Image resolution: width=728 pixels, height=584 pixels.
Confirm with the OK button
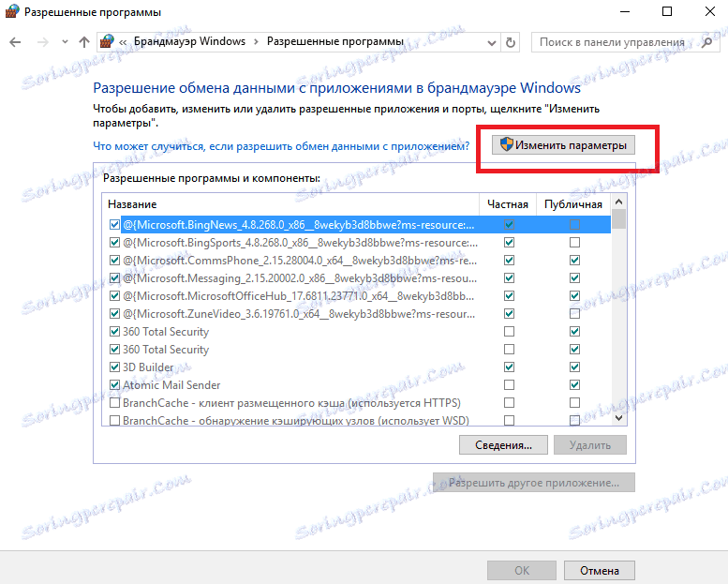click(521, 570)
